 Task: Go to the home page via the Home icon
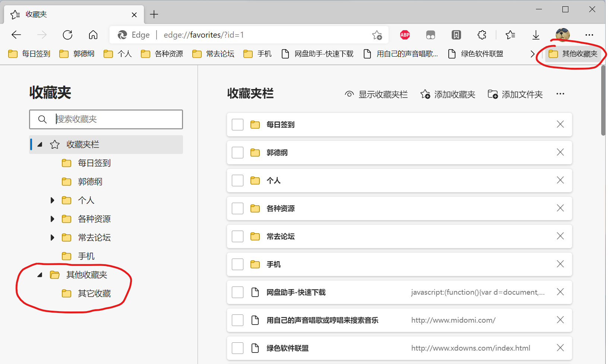tap(93, 35)
